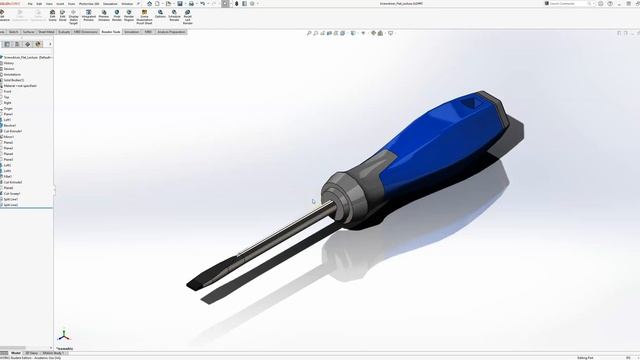Open the Undo dropdown arrow
This screenshot has height=360, width=640.
[x=207, y=4]
